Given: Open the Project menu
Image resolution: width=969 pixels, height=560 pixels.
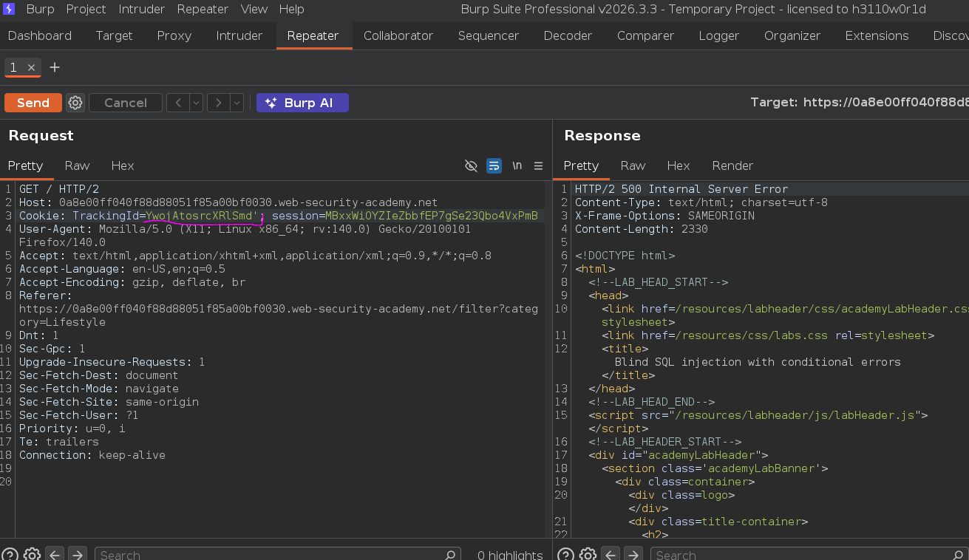Looking at the screenshot, I should (86, 9).
